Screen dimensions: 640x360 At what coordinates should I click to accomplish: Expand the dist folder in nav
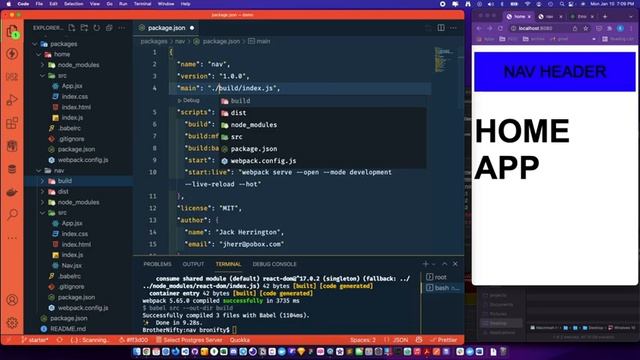42,191
